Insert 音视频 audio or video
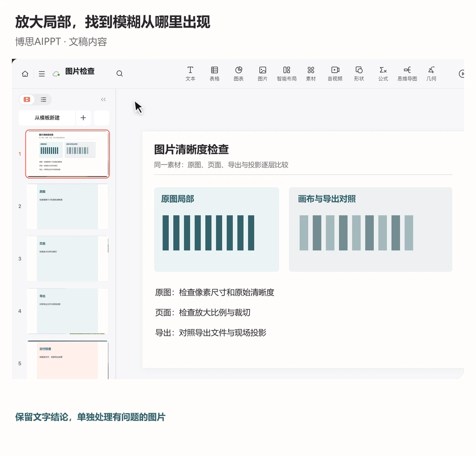The width and height of the screenshot is (476, 456). coord(335,74)
